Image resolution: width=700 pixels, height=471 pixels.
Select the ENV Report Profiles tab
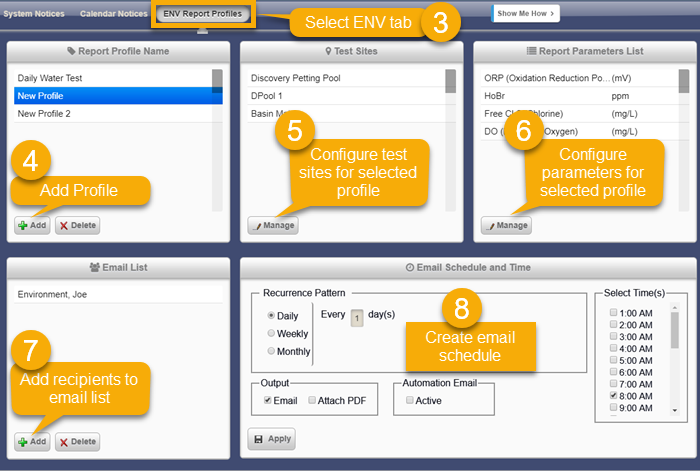tap(203, 14)
